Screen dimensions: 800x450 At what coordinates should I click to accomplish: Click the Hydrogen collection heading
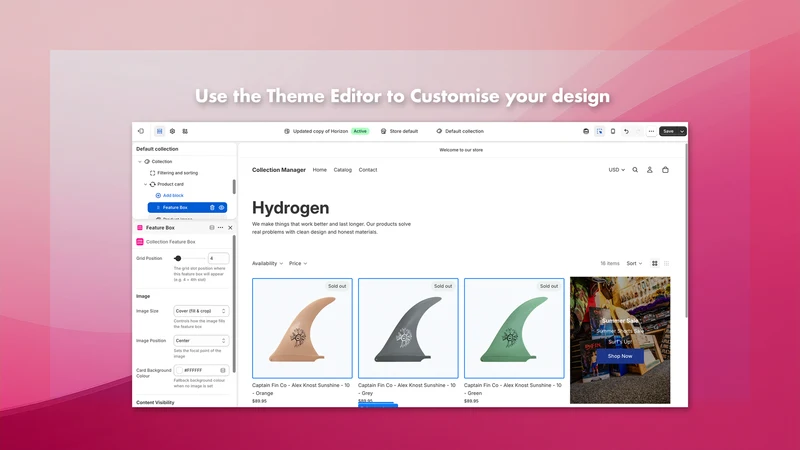click(x=290, y=208)
